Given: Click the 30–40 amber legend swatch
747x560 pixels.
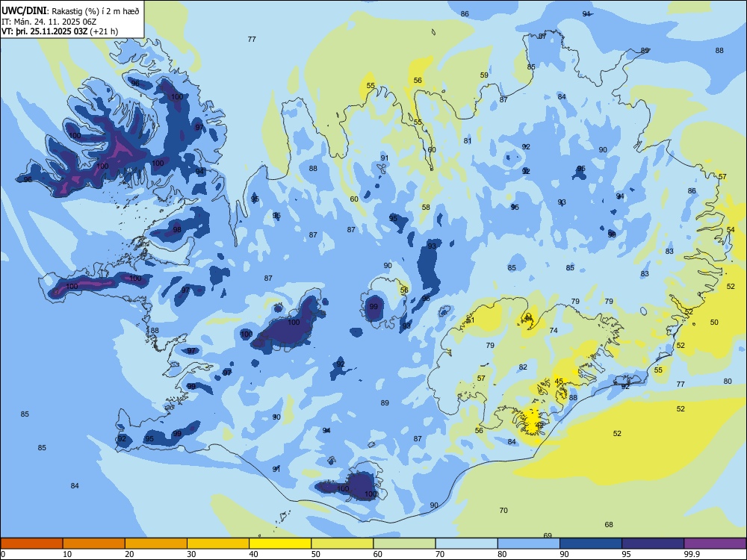Looking at the screenshot, I should pyautogui.click(x=218, y=544).
